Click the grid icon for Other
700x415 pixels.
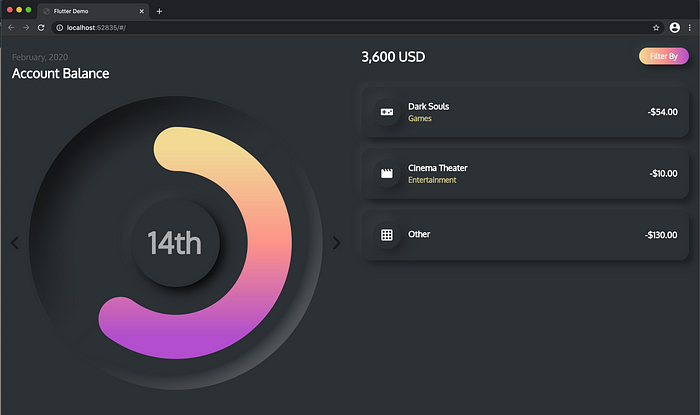click(387, 235)
